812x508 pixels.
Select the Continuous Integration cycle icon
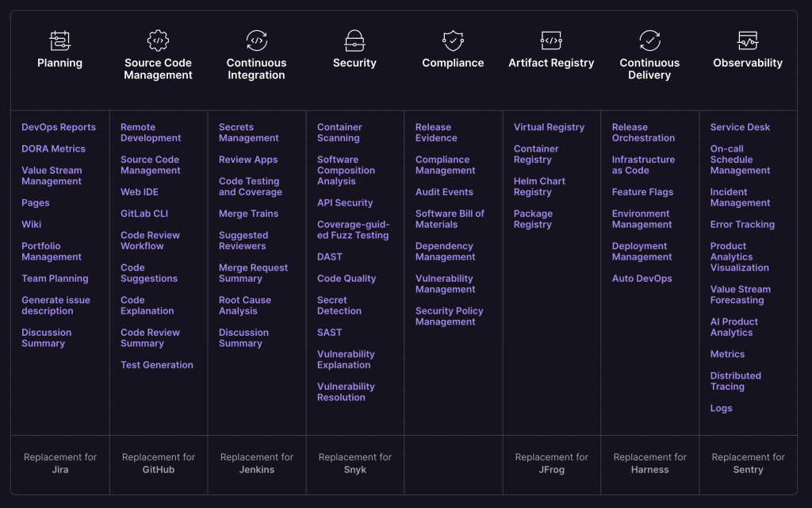pos(256,40)
